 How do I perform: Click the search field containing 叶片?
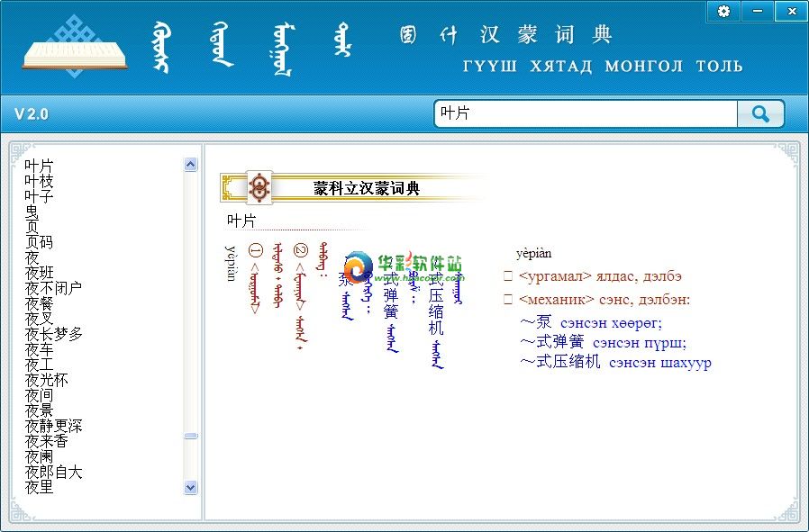coord(586,113)
